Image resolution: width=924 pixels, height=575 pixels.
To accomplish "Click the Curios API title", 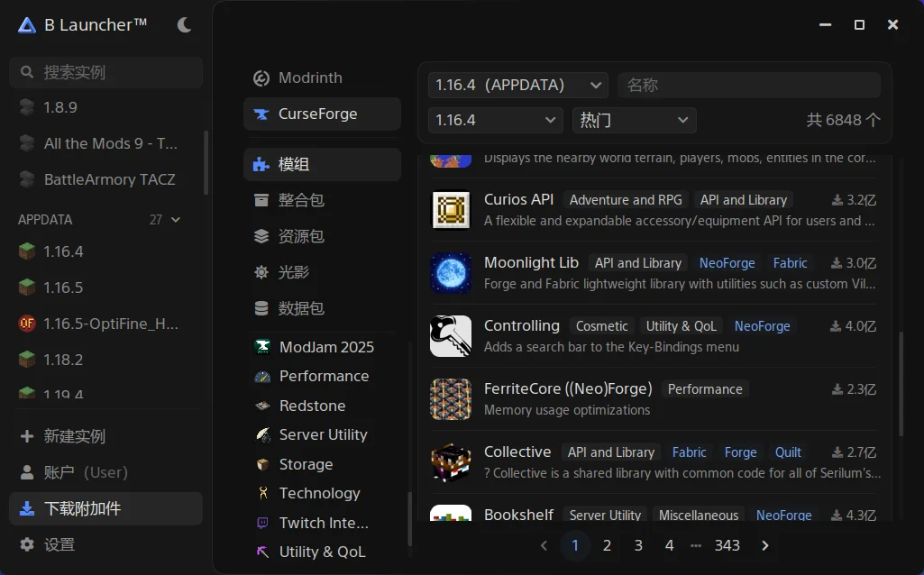I will (518, 199).
